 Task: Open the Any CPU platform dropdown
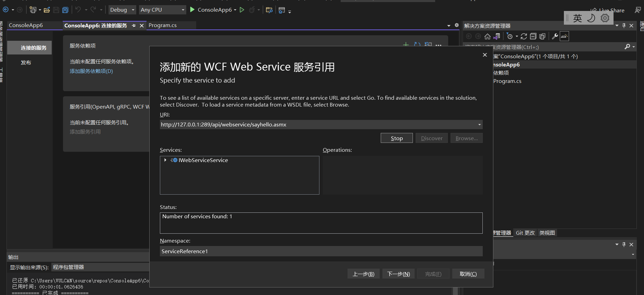163,10
